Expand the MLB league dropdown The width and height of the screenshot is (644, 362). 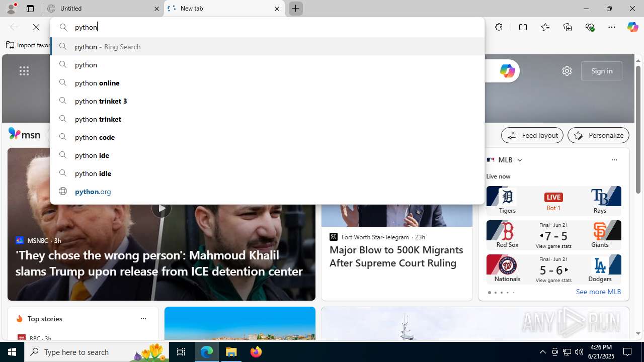pos(520,160)
